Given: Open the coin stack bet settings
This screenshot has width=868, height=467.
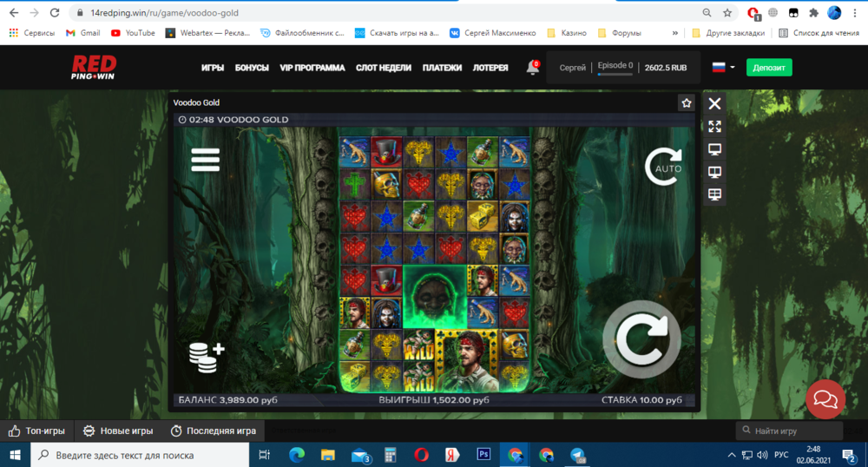Looking at the screenshot, I should tap(207, 357).
